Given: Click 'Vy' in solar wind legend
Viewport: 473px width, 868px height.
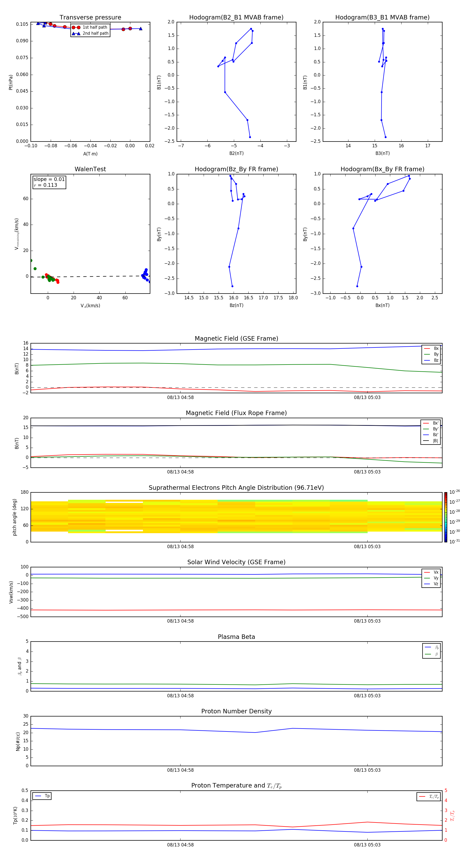Looking at the screenshot, I should pos(436,578).
